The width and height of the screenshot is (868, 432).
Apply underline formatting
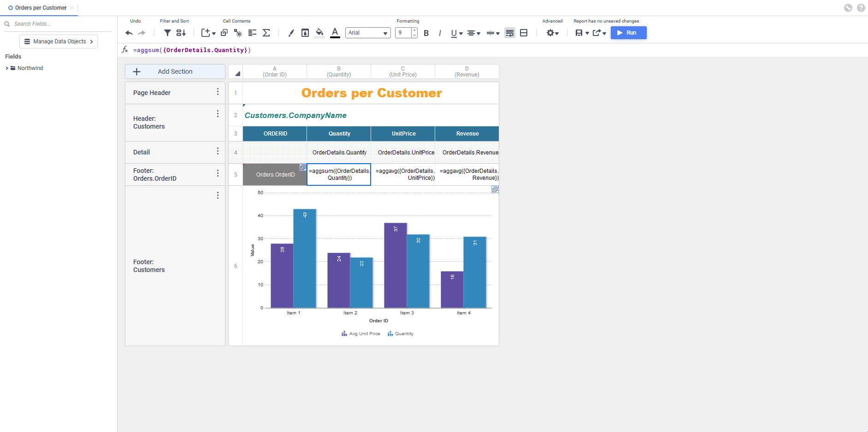coord(454,33)
